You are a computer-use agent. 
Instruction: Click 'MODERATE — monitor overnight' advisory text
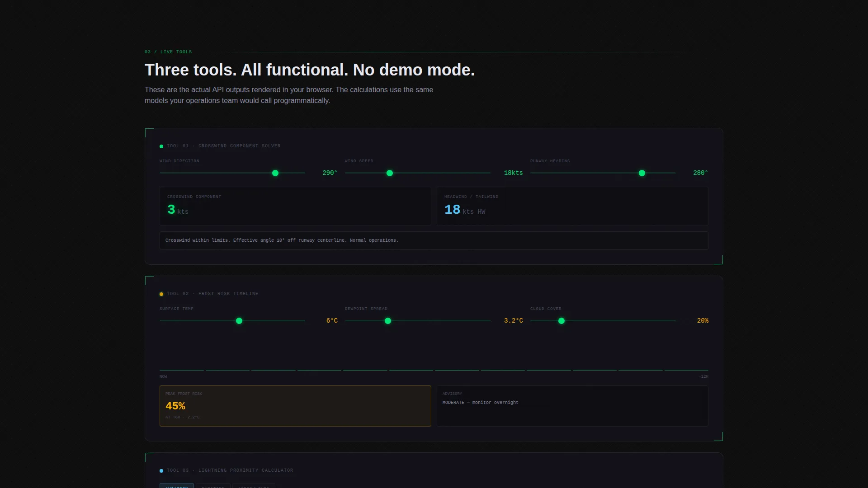tap(481, 403)
